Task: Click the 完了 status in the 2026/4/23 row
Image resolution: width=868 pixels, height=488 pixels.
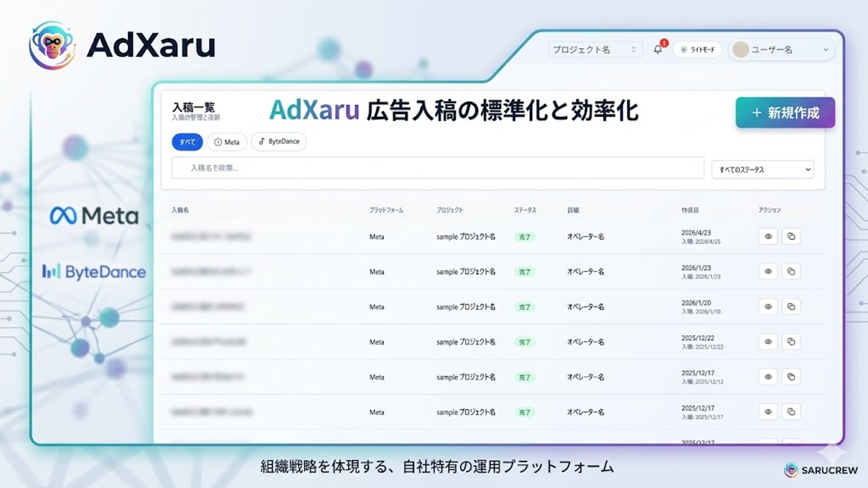Action: point(525,237)
